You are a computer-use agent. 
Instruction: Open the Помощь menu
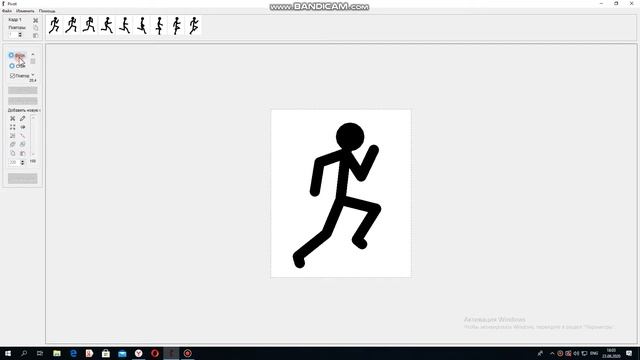click(x=47, y=11)
